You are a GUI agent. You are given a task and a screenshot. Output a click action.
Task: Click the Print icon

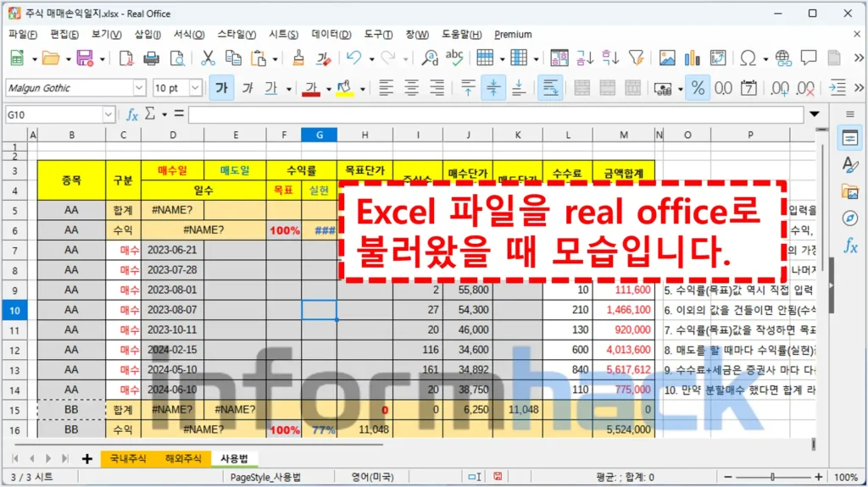[151, 58]
